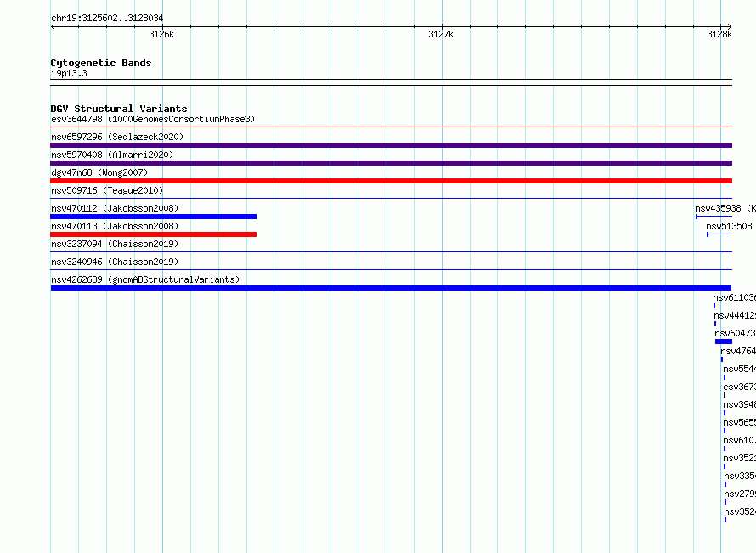Open the nsv470113 (Jakobsson2008) variant label
Image resolution: width=756 pixels, height=553 pixels.
click(115, 226)
